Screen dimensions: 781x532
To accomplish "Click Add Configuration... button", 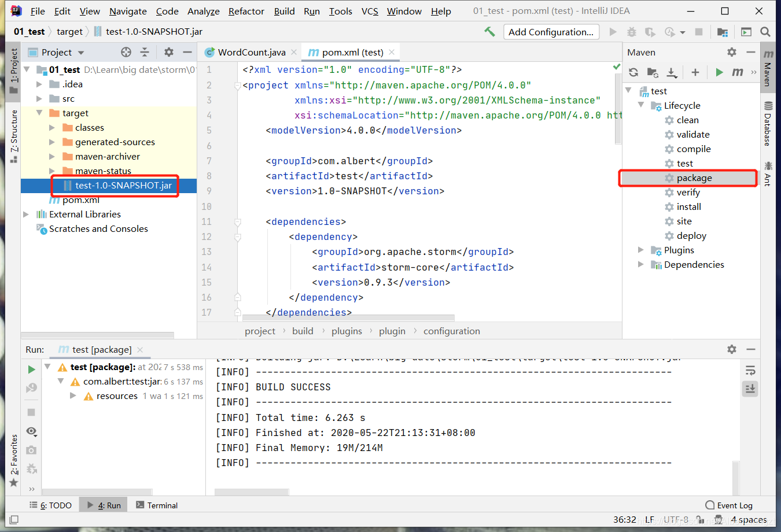I will pyautogui.click(x=551, y=32).
